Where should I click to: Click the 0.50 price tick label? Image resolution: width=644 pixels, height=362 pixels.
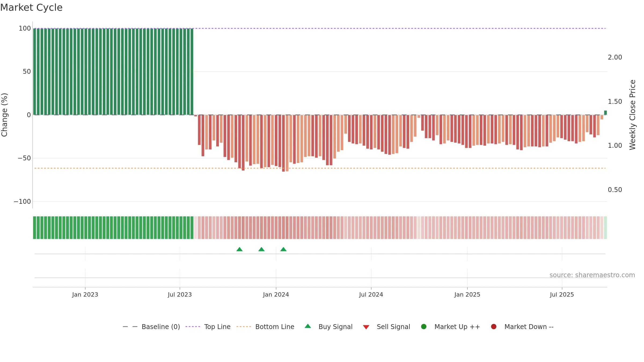pos(615,190)
